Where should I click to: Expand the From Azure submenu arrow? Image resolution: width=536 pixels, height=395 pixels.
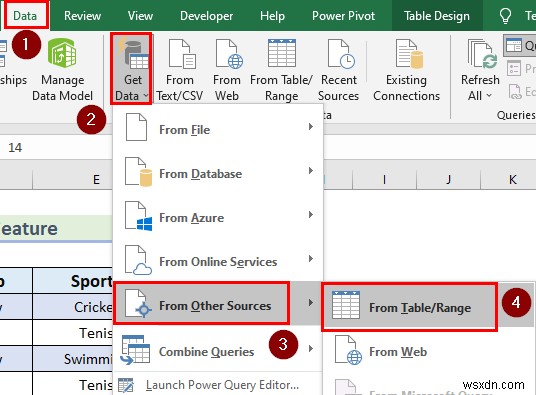310,215
